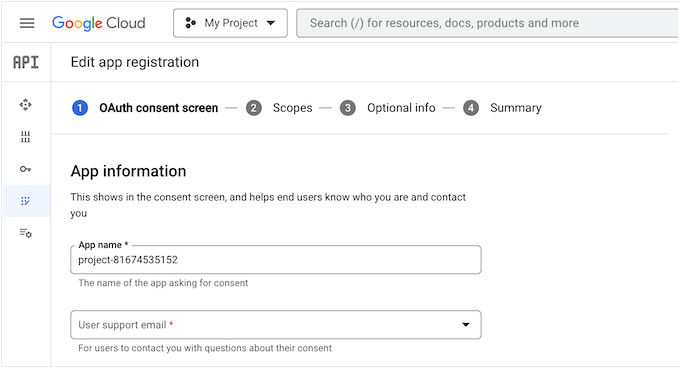Screen dimensions: 680x368
Task: Click the email consent questions helper text
Action: click(x=205, y=348)
